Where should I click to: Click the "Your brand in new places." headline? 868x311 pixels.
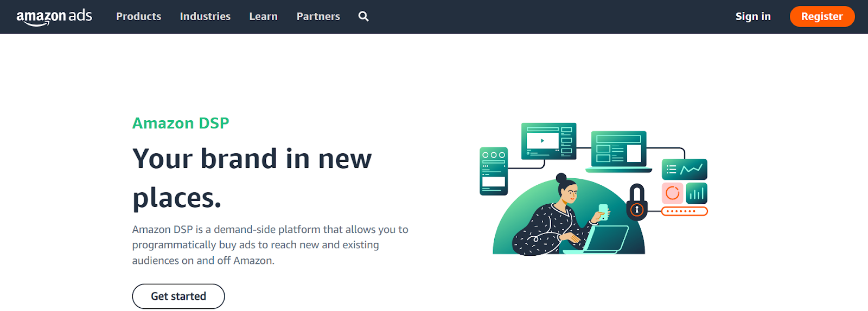point(252,178)
